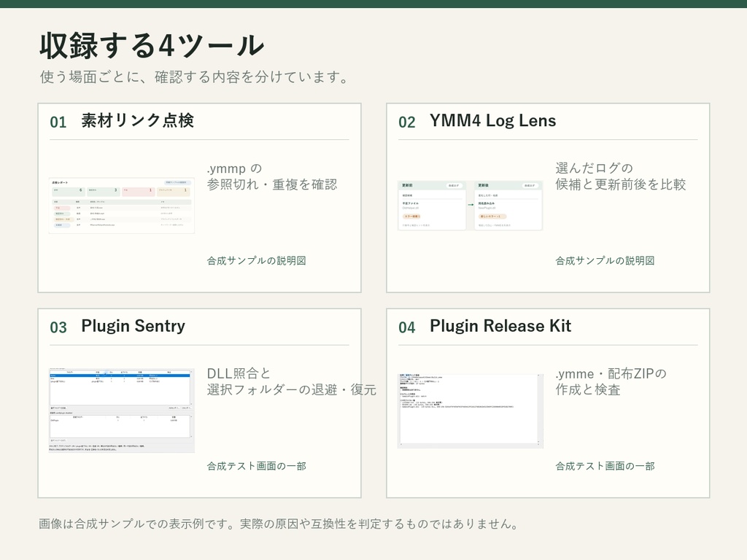The height and width of the screenshot is (560, 747).
Task: Select the 収録する4ツール main title
Action: pos(152,46)
